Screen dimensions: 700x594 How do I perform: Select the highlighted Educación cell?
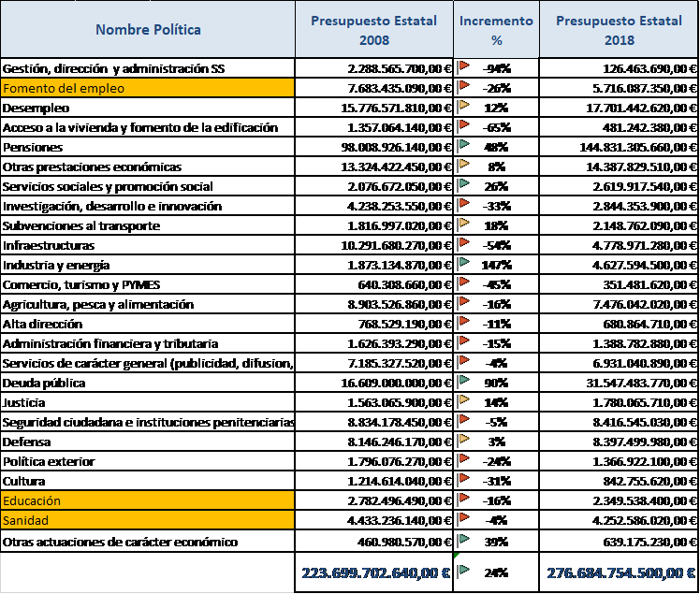148,500
